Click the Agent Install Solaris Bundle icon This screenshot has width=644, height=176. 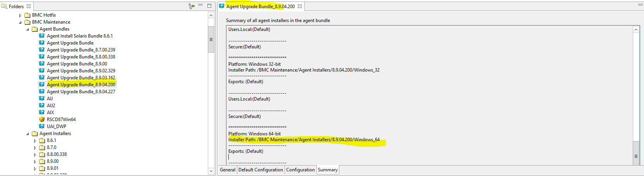[42, 36]
